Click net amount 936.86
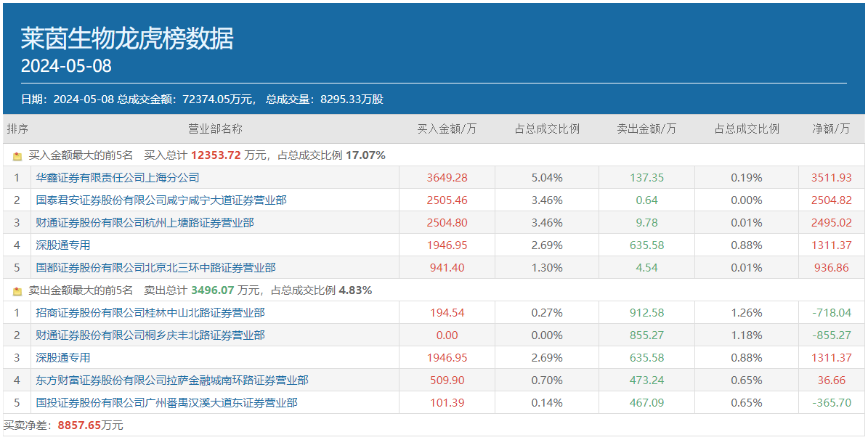 click(x=832, y=268)
